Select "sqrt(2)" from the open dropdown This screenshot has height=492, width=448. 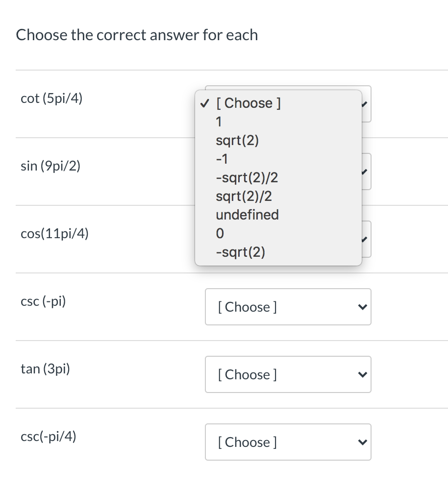237,140
